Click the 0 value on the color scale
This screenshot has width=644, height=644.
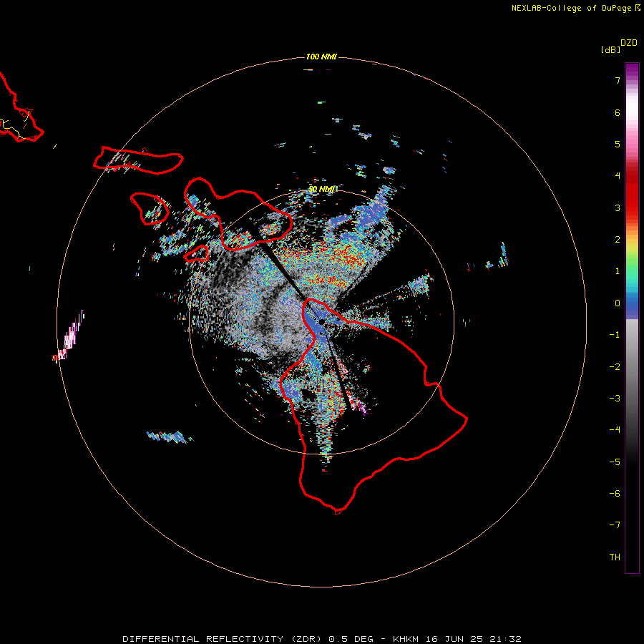618,303
